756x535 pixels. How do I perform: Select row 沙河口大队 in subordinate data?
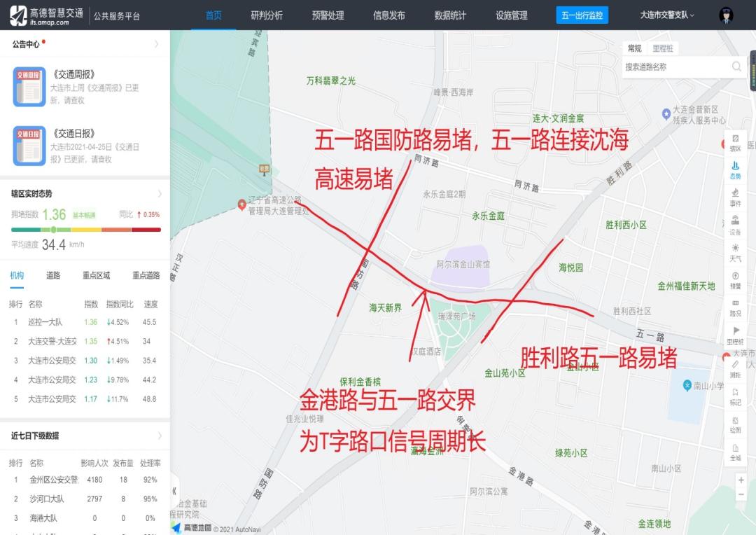(x=85, y=499)
